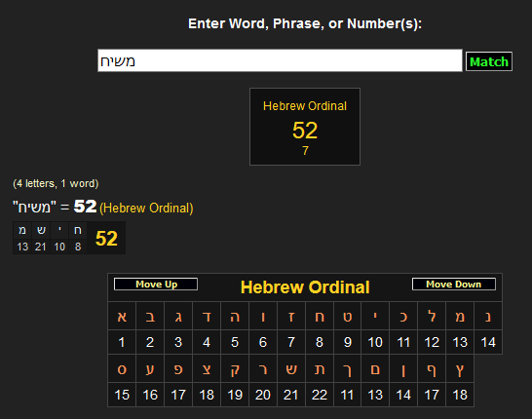
Task: Select letter ח in the cipher chart
Action: point(319,317)
